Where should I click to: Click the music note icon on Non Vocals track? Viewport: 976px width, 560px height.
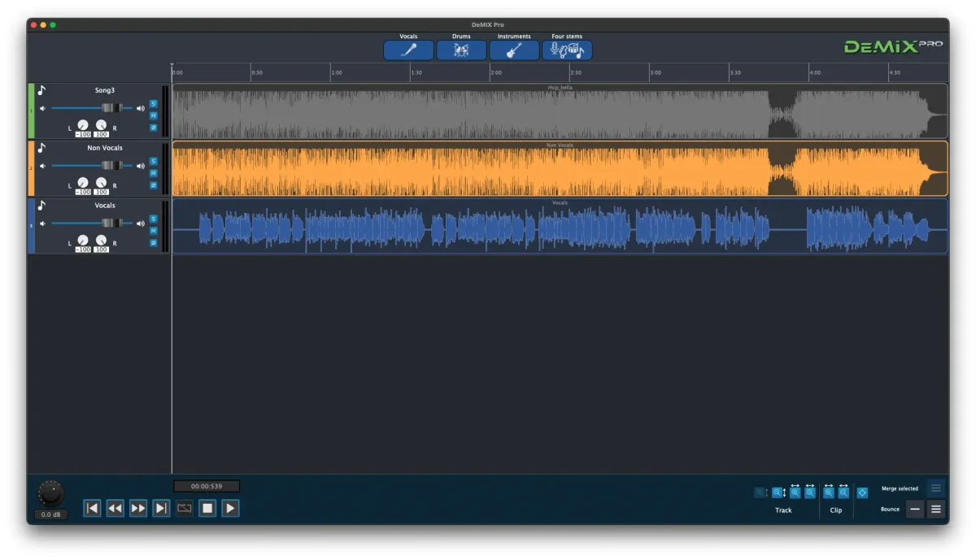[41, 148]
